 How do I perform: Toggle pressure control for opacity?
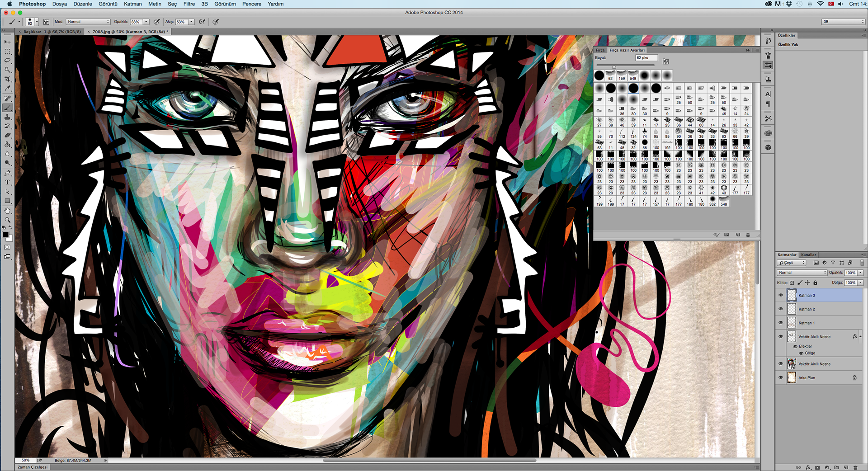click(x=156, y=22)
